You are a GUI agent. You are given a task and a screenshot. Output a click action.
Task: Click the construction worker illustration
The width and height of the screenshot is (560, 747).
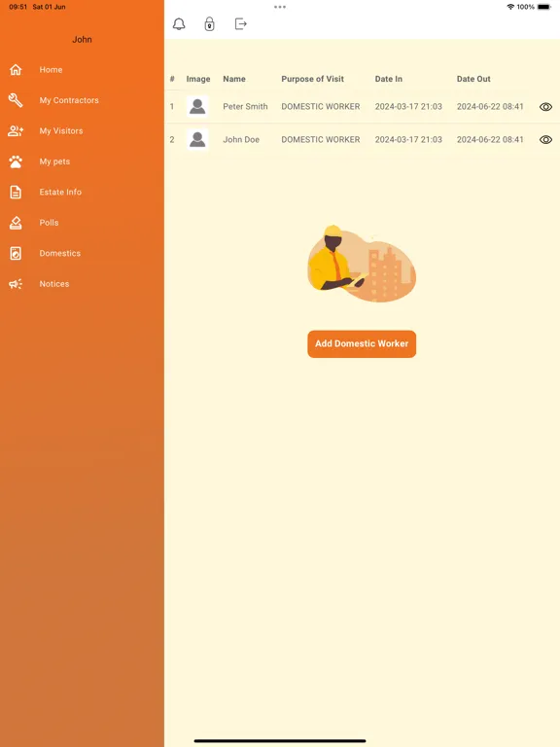tap(362, 264)
